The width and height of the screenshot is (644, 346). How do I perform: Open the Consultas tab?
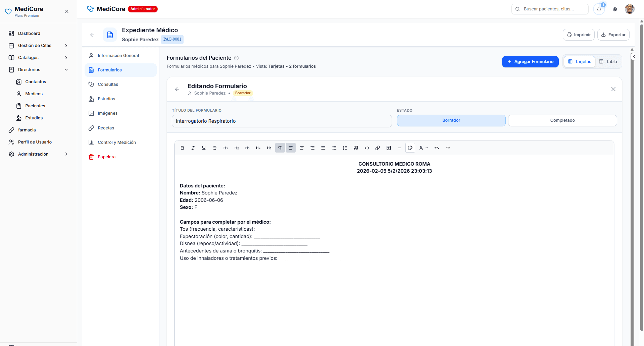(108, 84)
